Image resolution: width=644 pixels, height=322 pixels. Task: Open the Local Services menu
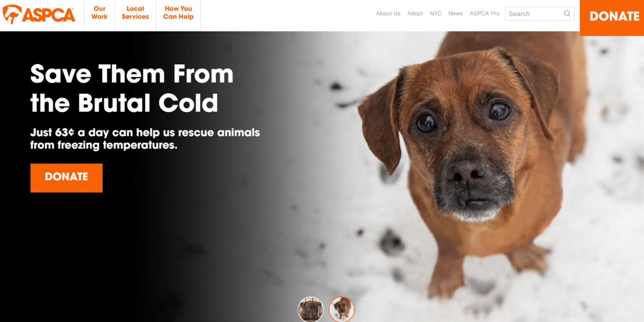[135, 13]
